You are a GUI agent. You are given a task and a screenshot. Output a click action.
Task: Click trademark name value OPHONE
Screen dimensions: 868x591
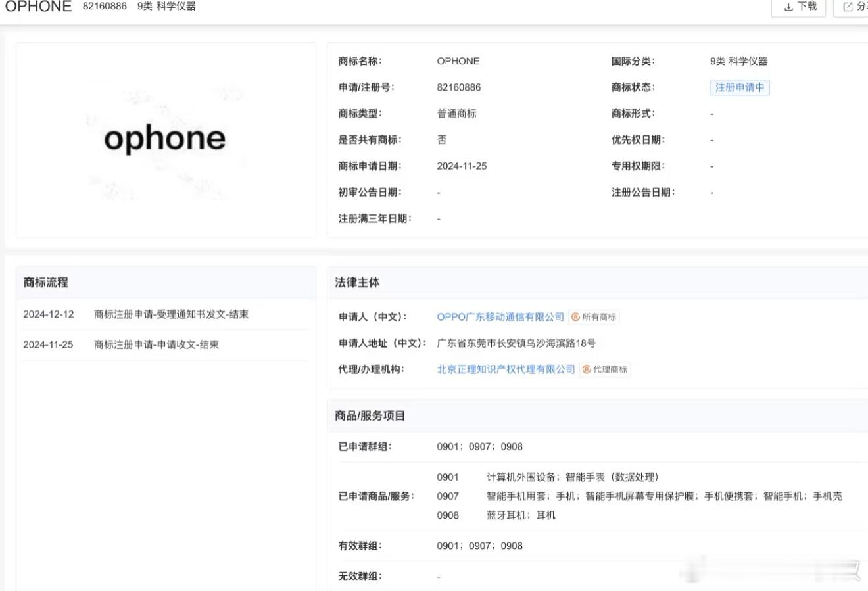tap(458, 61)
